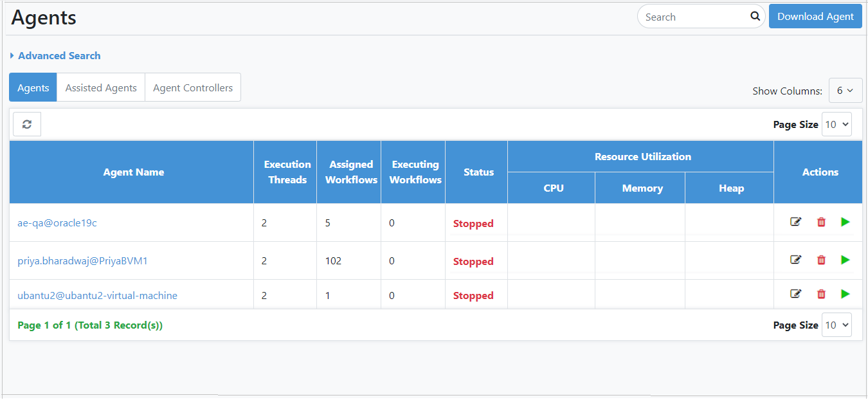The height and width of the screenshot is (400, 868).
Task: Delete the priya.bharadwaj@PriyaBVM1 agent
Action: pyautogui.click(x=821, y=260)
